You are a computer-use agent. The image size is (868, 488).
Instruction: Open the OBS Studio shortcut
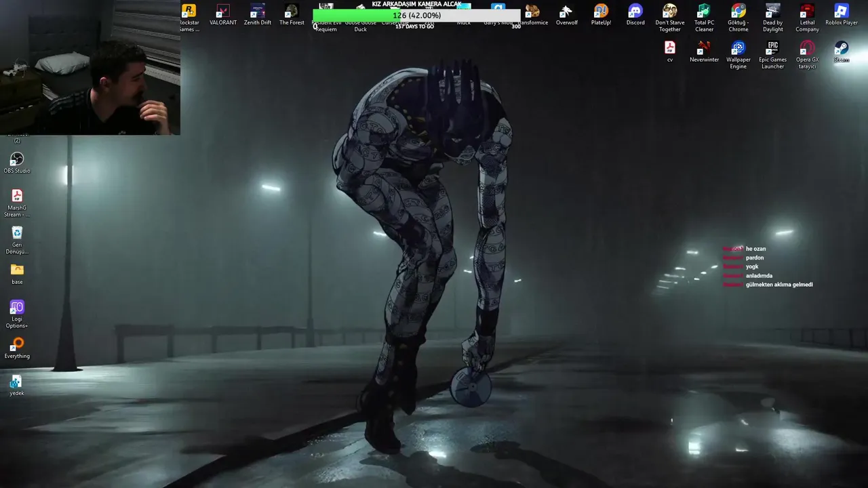tap(17, 163)
